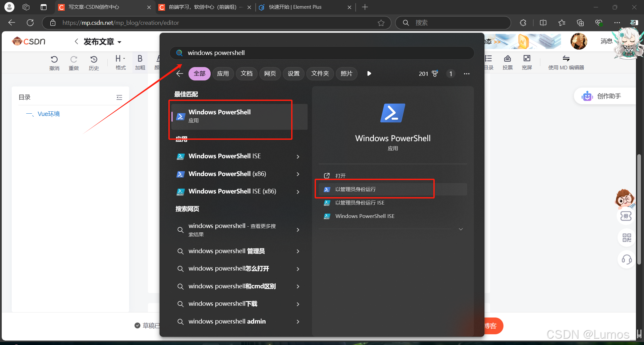
Task: Open the browser profile icon
Action: point(9,7)
